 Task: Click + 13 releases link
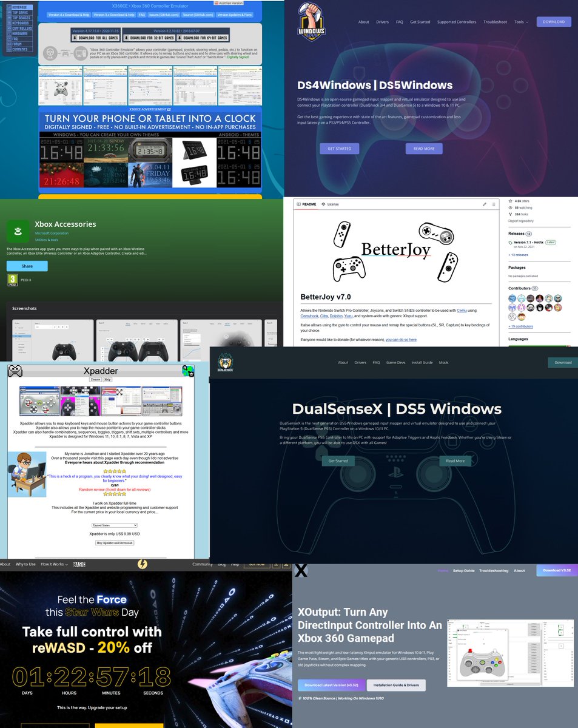click(519, 255)
